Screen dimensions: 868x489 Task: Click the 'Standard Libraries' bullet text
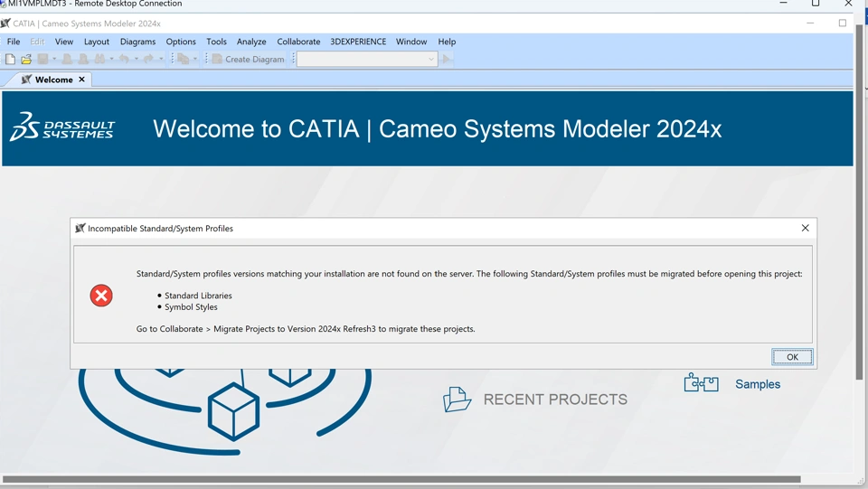tap(198, 296)
